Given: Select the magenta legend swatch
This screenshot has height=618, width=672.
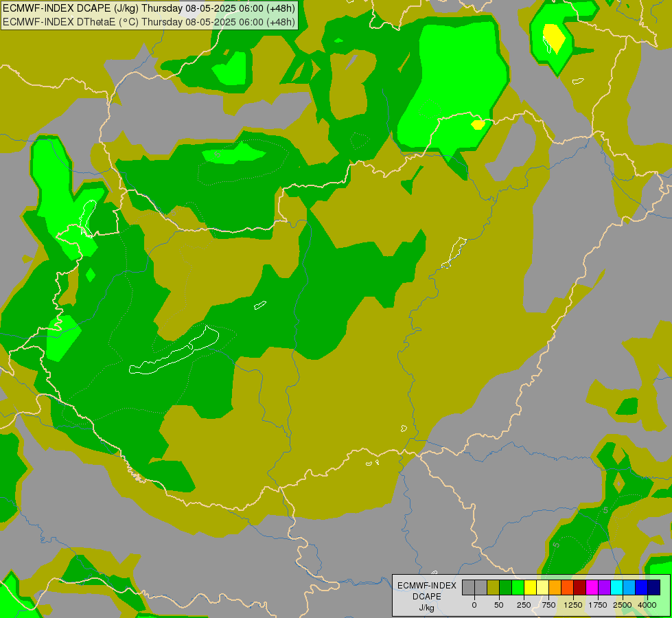Looking at the screenshot, I should 592,587.
